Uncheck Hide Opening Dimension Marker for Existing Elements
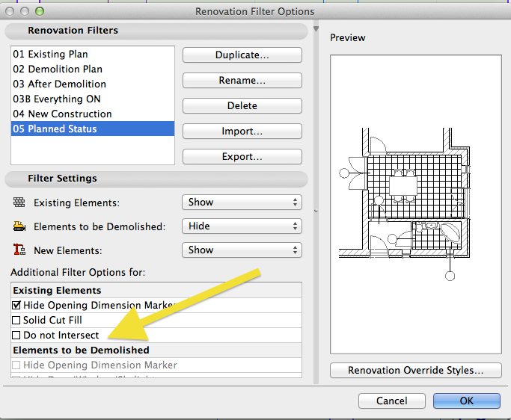Image resolution: width=511 pixels, height=420 pixels. (16, 306)
